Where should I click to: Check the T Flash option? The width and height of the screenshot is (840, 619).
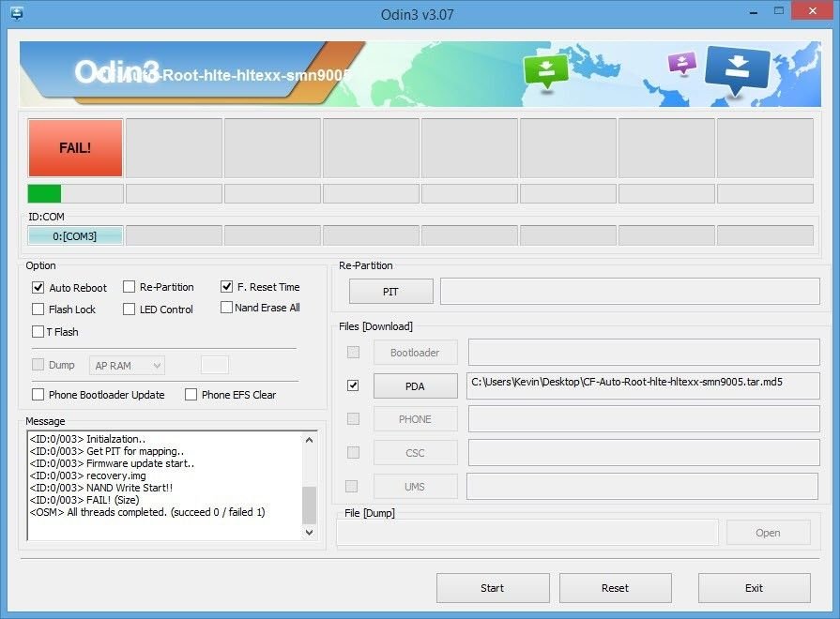click(x=38, y=331)
